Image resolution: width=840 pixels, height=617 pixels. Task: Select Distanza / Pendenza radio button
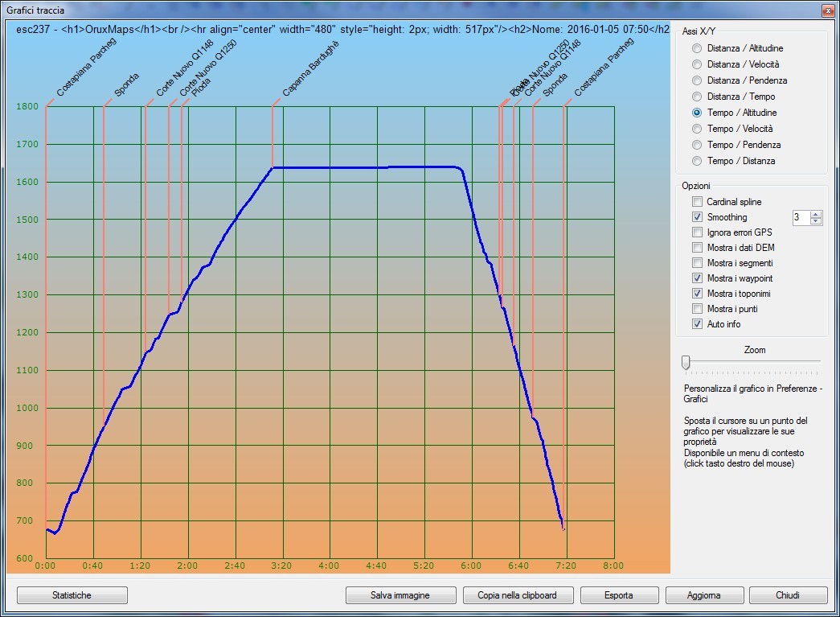coord(697,80)
